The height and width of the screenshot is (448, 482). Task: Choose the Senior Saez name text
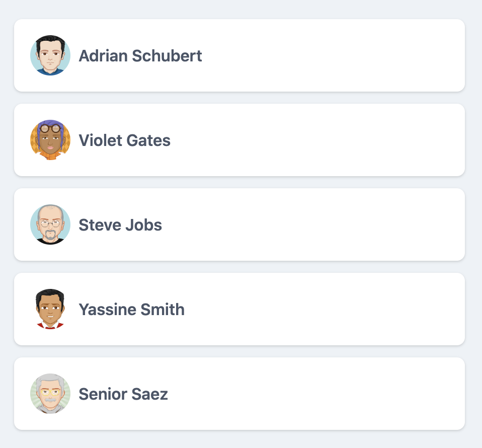pos(123,394)
